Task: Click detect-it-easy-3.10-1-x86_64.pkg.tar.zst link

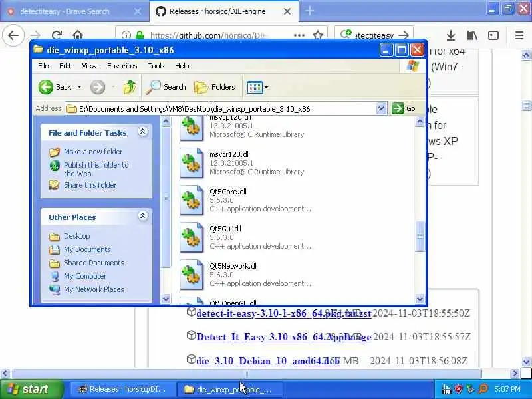Action: 284,313
